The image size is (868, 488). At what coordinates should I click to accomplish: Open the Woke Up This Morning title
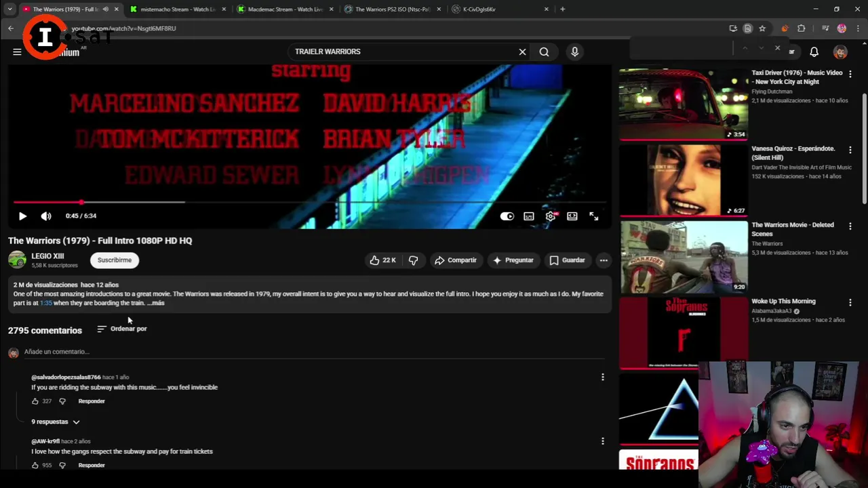[x=783, y=301]
